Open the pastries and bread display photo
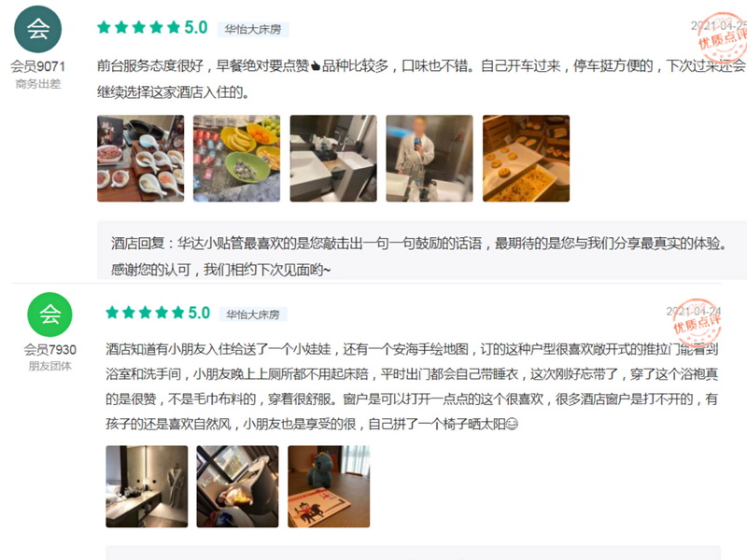The height and width of the screenshot is (560, 747). click(526, 158)
